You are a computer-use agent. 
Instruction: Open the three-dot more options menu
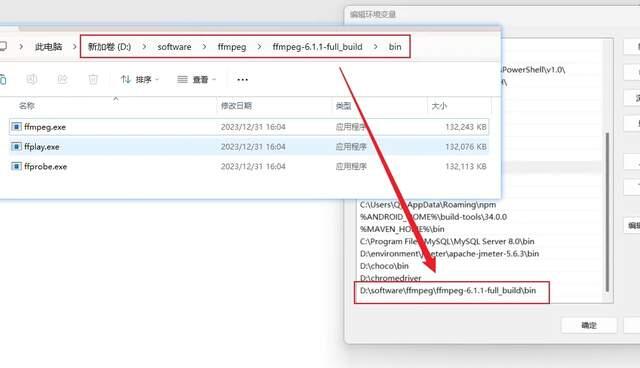tap(242, 80)
